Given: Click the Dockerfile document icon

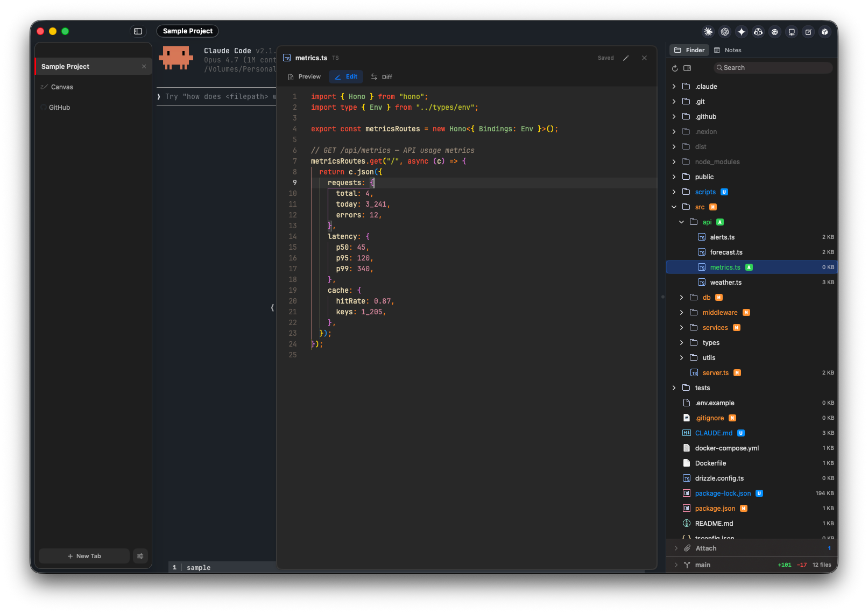Looking at the screenshot, I should pyautogui.click(x=687, y=463).
